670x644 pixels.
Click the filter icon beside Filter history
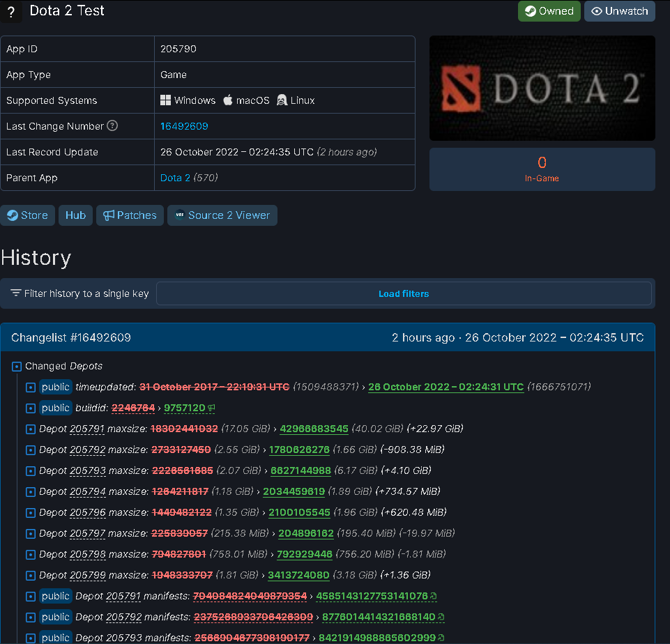tap(16, 293)
